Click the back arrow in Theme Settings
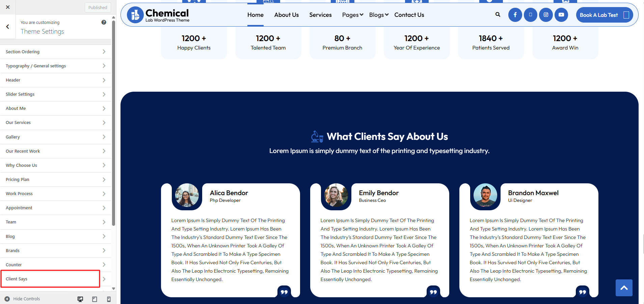Image resolution: width=644 pixels, height=304 pixels. 8,27
